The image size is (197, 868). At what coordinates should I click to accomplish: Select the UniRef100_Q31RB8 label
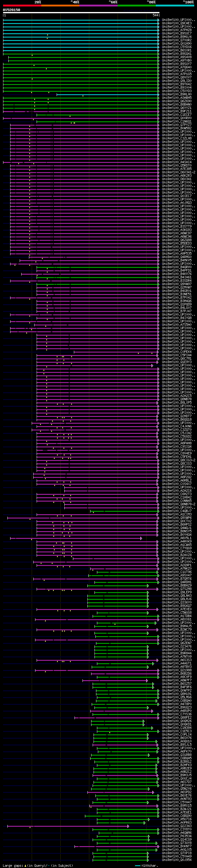click(x=177, y=755)
